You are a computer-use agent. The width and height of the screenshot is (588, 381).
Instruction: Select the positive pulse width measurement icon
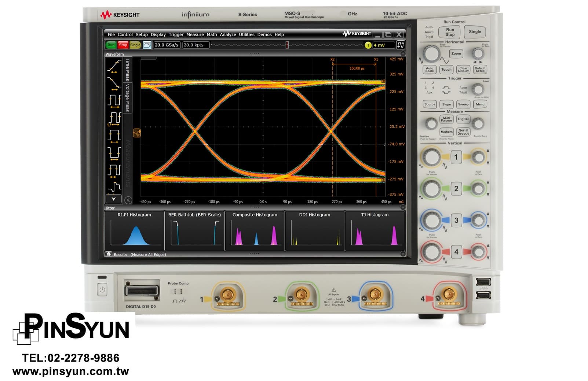[114, 136]
